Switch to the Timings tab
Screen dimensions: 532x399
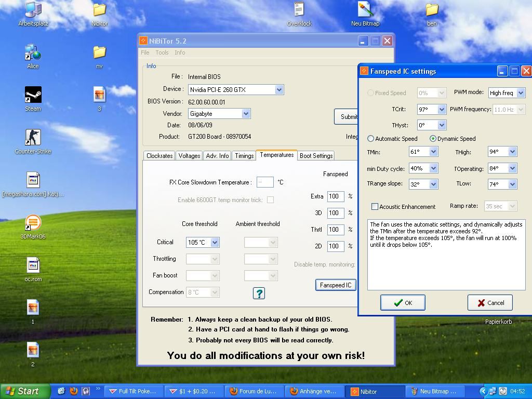pyautogui.click(x=244, y=155)
